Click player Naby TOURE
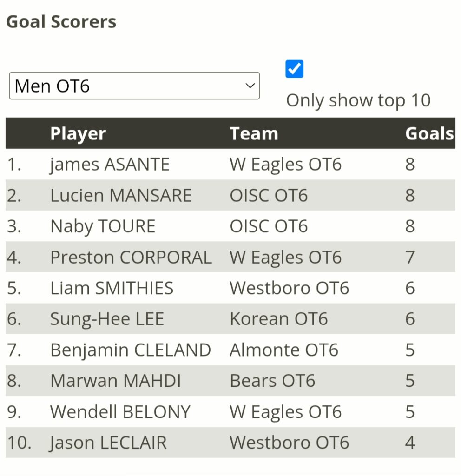 [x=103, y=226]
